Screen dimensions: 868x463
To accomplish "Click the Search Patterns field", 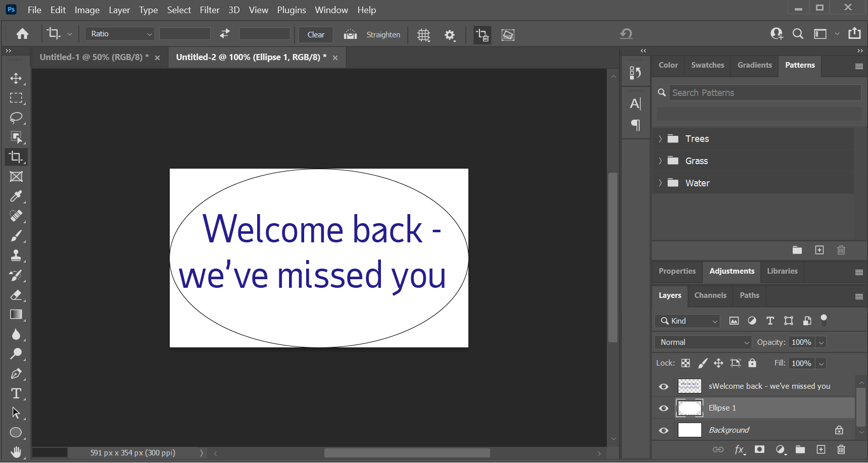I will pos(758,92).
